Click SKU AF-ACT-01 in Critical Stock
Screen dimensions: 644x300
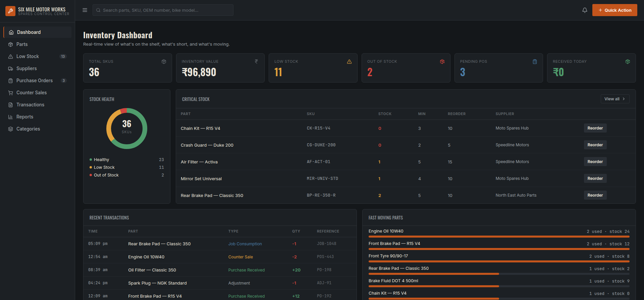(x=319, y=162)
